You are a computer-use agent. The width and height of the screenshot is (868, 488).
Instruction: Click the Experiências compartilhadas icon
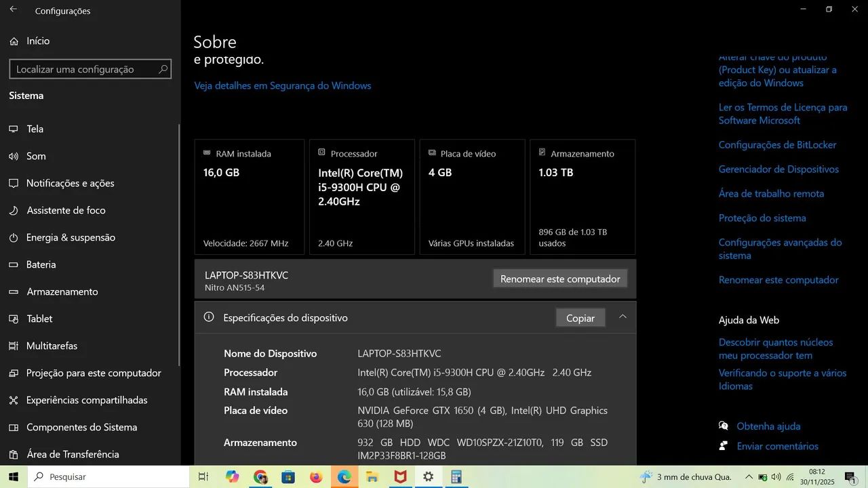pos(13,400)
